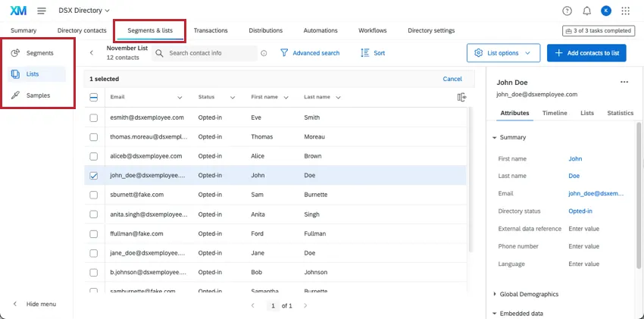Open the app switcher grid icon
Viewport: 644px width, 319px height.
coord(625,11)
